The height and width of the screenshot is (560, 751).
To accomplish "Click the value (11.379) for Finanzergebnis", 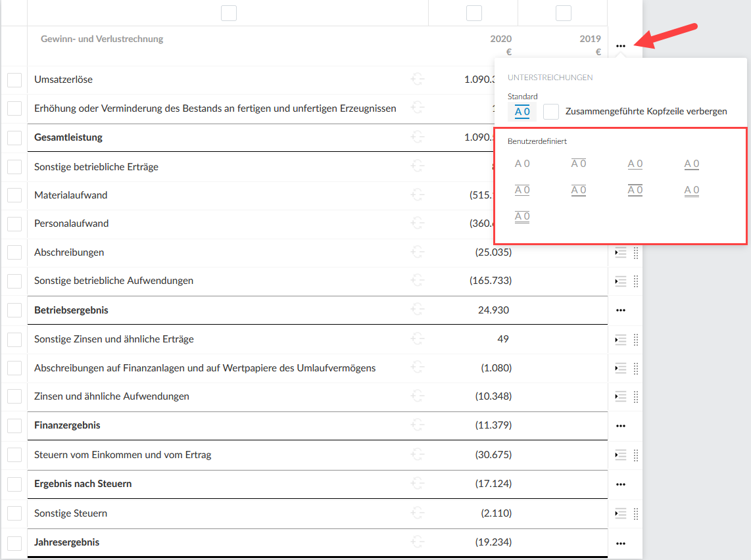I will 493,425.
